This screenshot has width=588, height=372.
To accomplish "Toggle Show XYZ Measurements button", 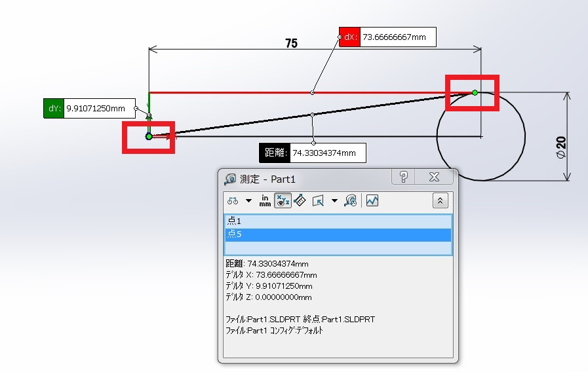I will click(x=283, y=201).
